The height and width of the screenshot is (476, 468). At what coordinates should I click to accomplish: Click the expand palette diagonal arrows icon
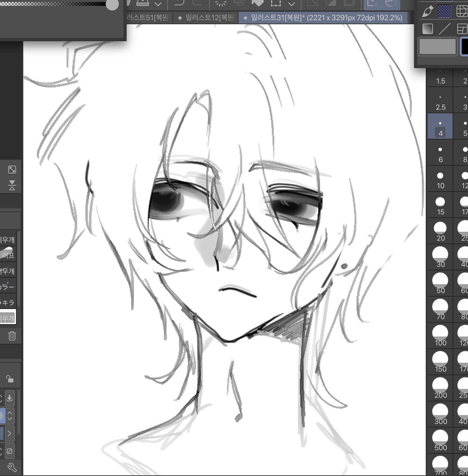pyautogui.click(x=12, y=170)
